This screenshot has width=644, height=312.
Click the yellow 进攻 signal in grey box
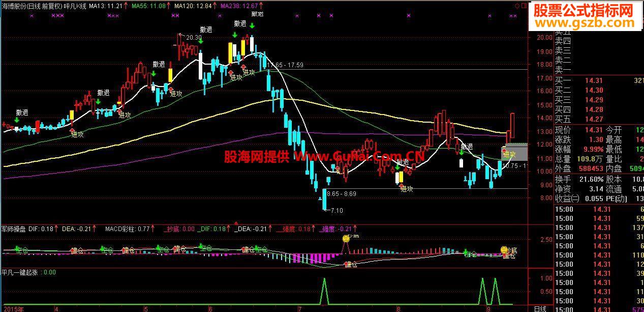click(x=509, y=154)
